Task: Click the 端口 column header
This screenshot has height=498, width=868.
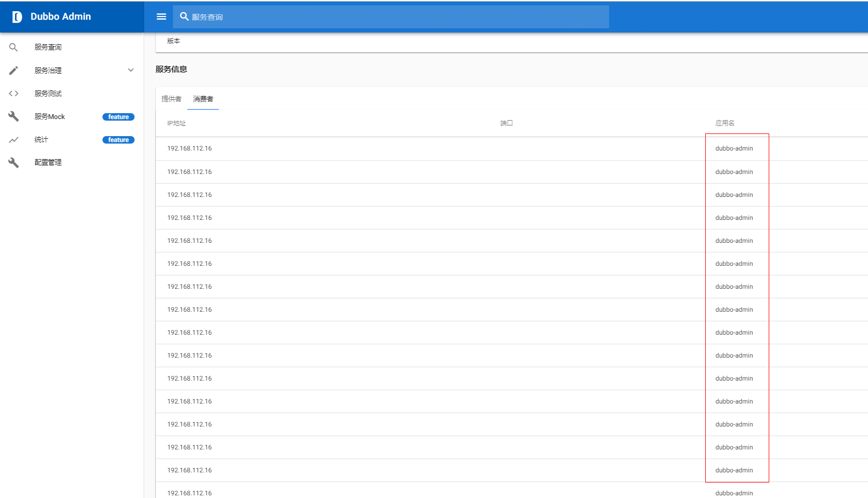Action: [x=507, y=123]
